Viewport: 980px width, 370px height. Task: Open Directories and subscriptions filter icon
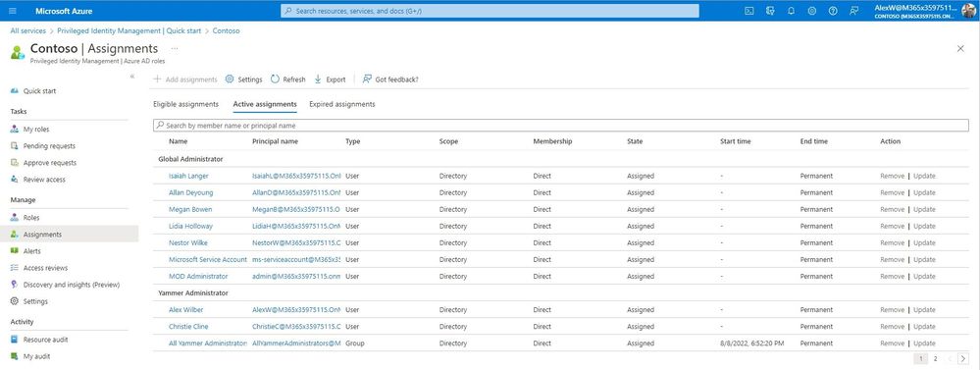pyautogui.click(x=770, y=11)
